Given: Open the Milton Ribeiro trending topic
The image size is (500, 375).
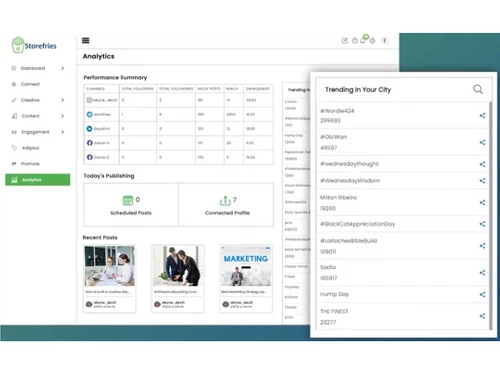Looking at the screenshot, I should [x=338, y=197].
